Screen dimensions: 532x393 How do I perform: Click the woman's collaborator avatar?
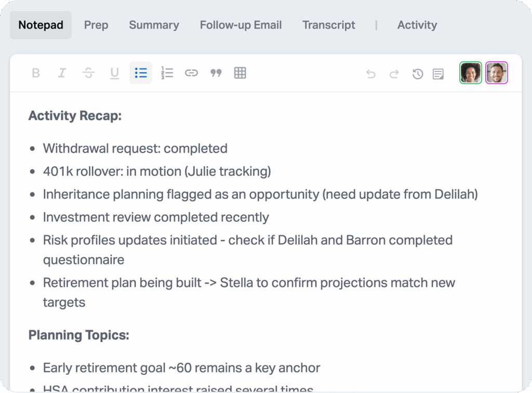tap(471, 73)
